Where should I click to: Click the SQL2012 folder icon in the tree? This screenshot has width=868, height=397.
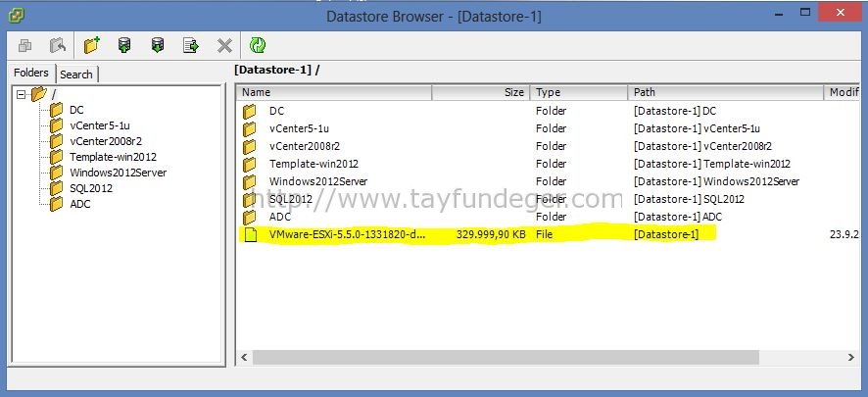tap(56, 188)
